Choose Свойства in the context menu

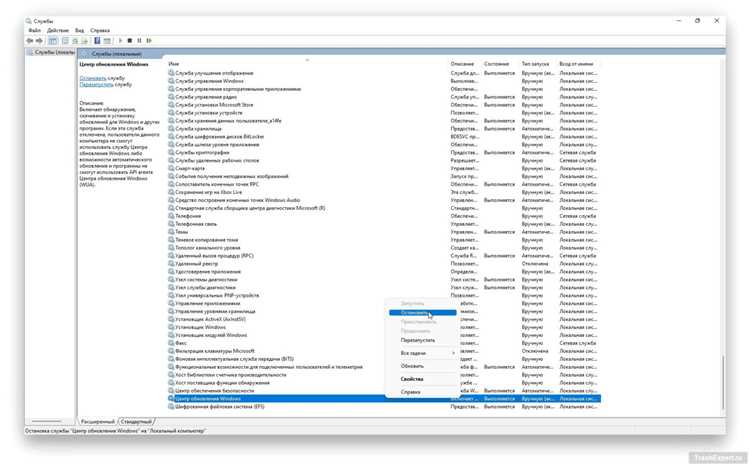[412, 379]
